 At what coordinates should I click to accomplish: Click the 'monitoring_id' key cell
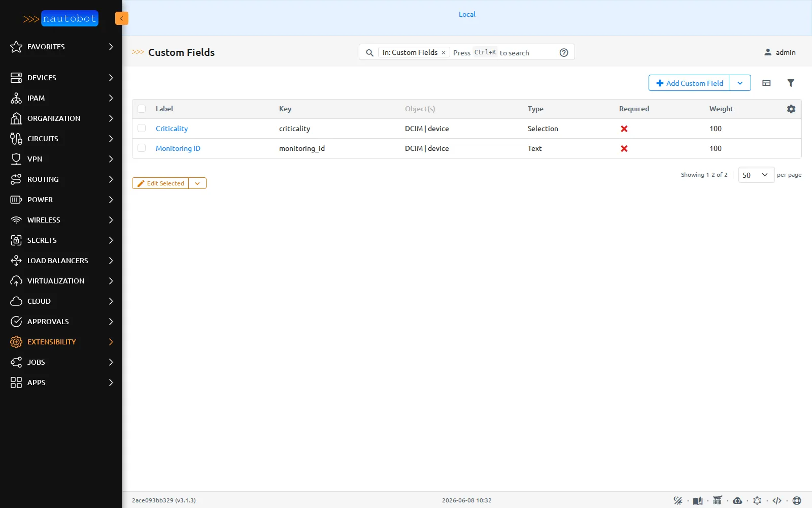pyautogui.click(x=302, y=148)
